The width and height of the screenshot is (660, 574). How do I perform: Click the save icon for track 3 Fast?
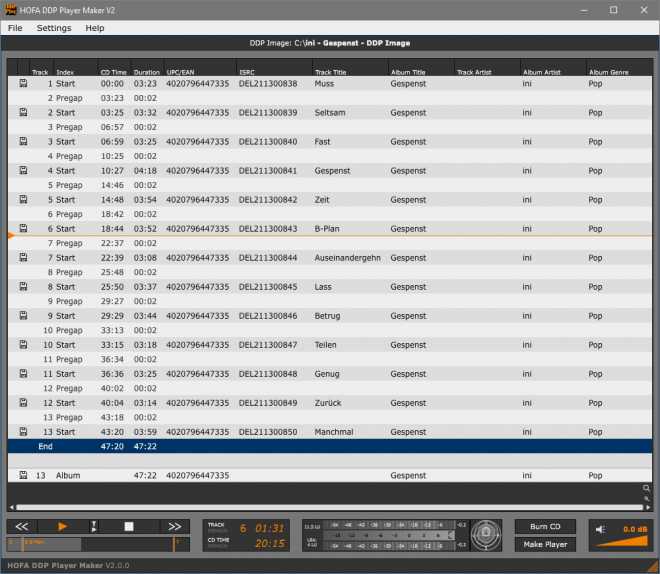pos(23,141)
